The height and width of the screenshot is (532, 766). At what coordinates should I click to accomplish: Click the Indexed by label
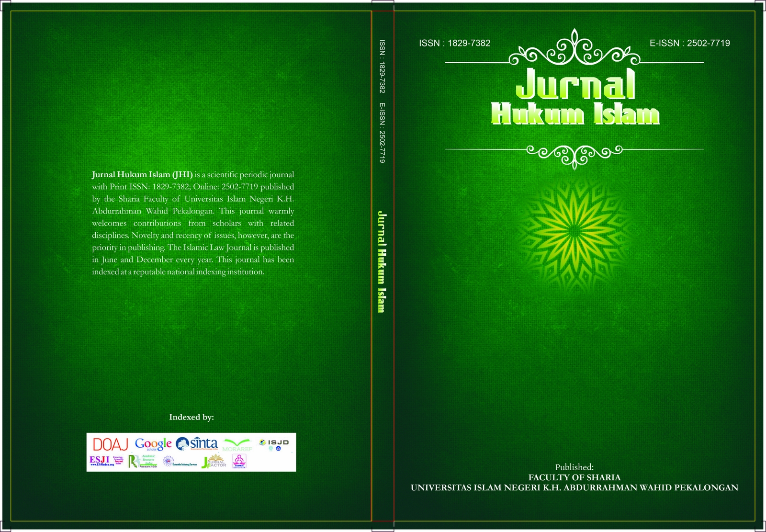coord(191,417)
